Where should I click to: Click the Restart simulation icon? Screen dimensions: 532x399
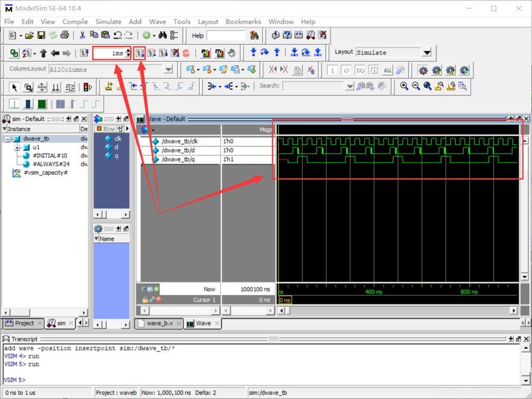click(84, 53)
